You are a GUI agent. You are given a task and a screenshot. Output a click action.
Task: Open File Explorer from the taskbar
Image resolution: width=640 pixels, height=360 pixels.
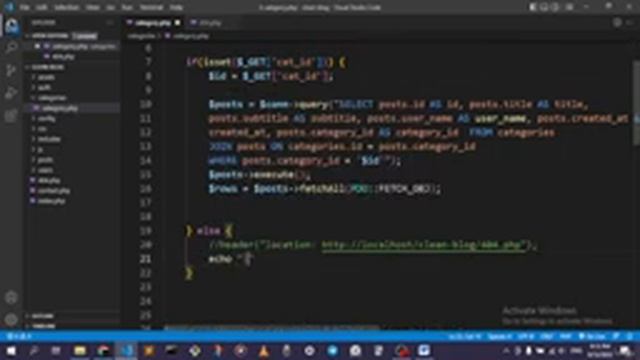point(80,351)
